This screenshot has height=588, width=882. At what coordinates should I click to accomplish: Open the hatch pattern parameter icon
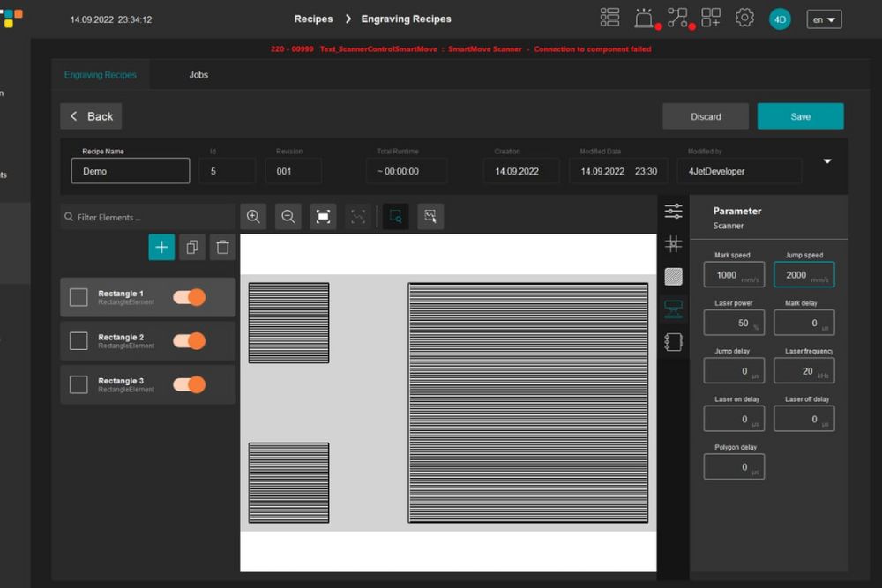tap(673, 277)
